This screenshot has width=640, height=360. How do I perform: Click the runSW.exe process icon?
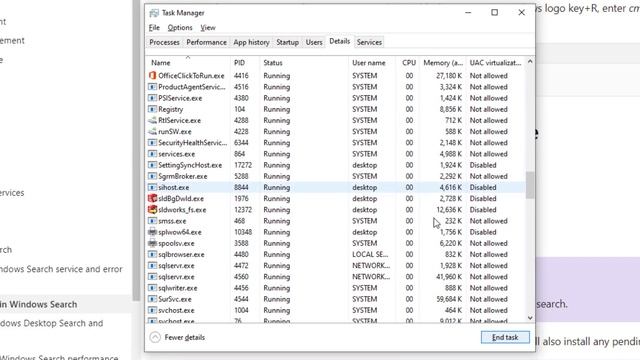pyautogui.click(x=152, y=131)
